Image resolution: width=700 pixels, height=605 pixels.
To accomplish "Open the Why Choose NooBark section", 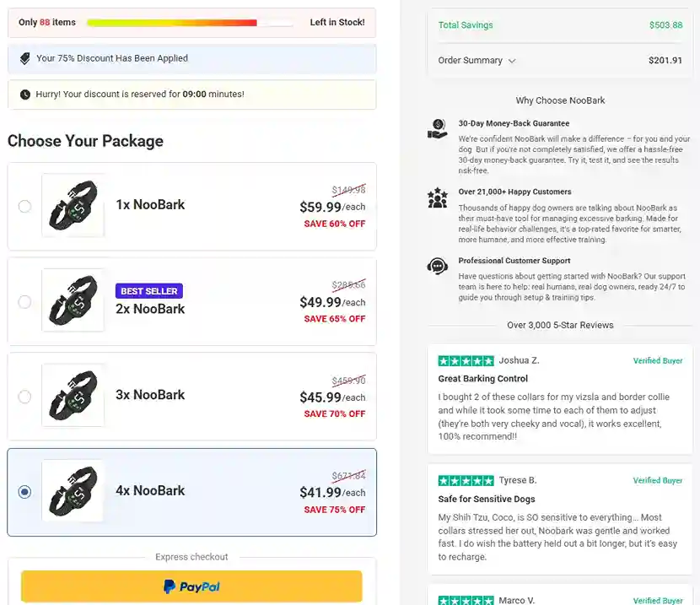I will click(x=559, y=100).
